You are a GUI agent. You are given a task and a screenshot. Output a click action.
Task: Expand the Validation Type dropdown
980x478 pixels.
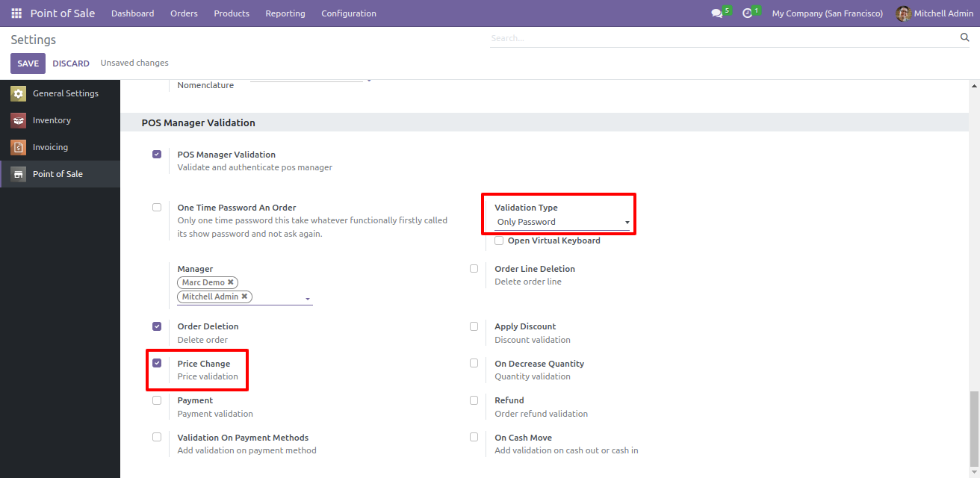(563, 222)
